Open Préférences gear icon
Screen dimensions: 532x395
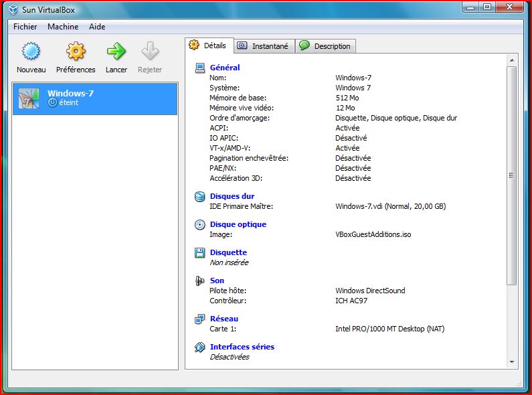[76, 52]
